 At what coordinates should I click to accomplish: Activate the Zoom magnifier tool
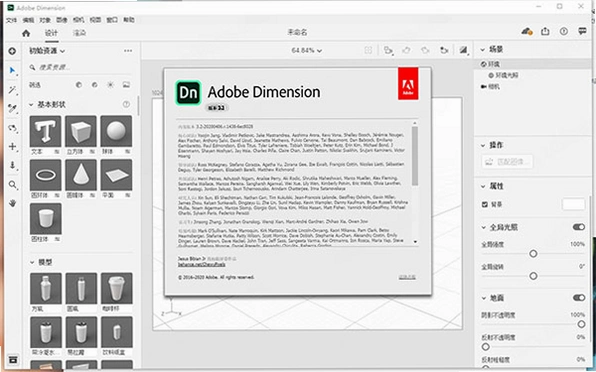point(13,185)
